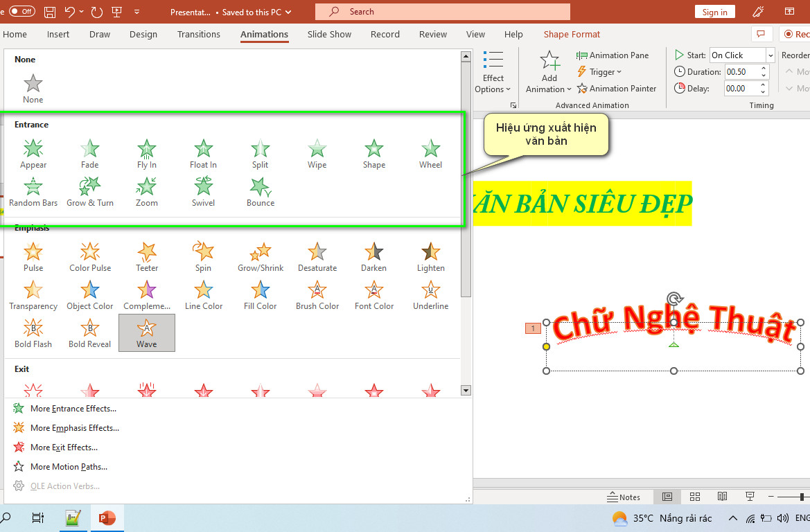
Task: Choose the Wipe entrance effect
Action: (317, 154)
